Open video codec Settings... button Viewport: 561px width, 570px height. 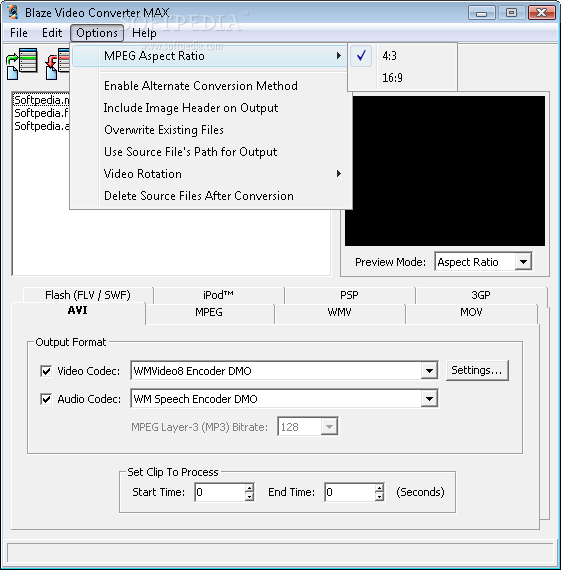(x=477, y=370)
